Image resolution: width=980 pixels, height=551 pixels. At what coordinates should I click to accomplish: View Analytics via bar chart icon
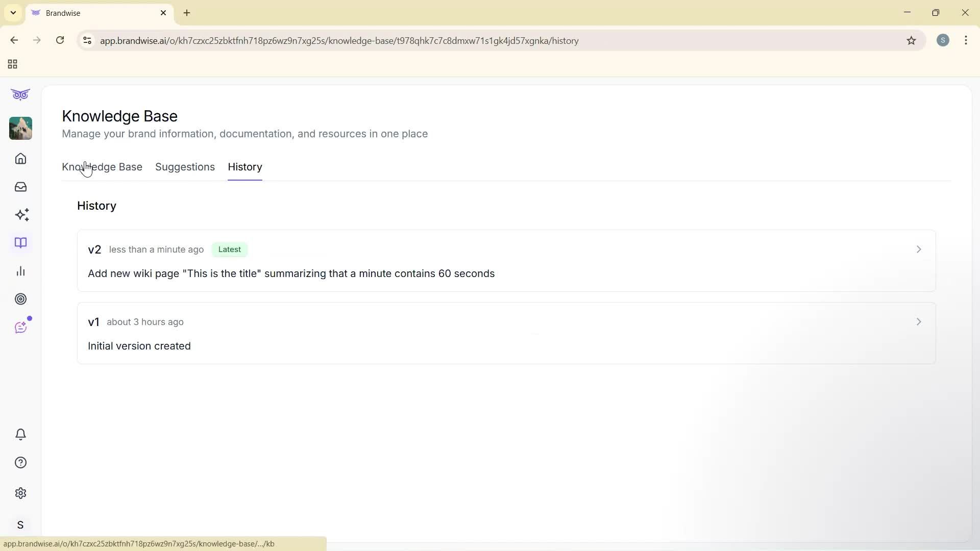[20, 271]
